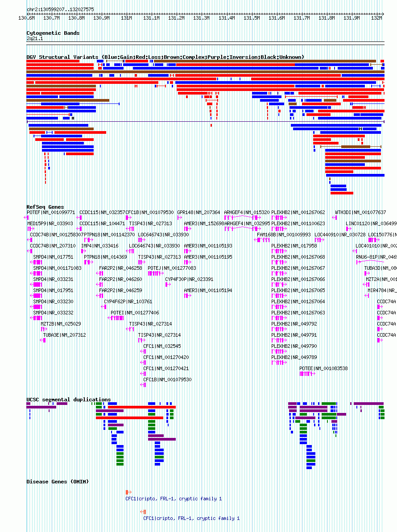Click the magenta gene glyph under POTEI|NM_001277406
397x532 pixels.
[116, 318]
